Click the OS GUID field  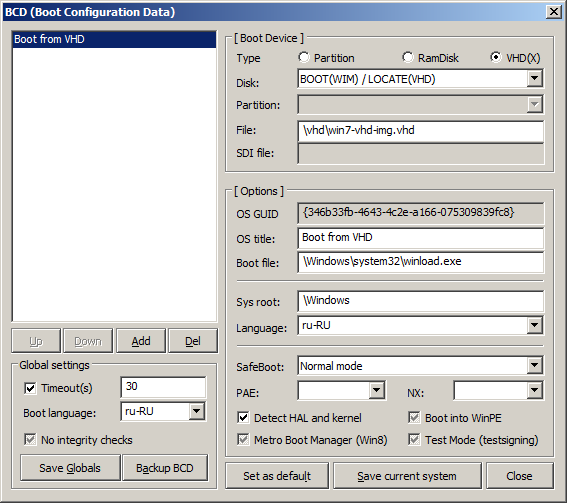point(421,213)
